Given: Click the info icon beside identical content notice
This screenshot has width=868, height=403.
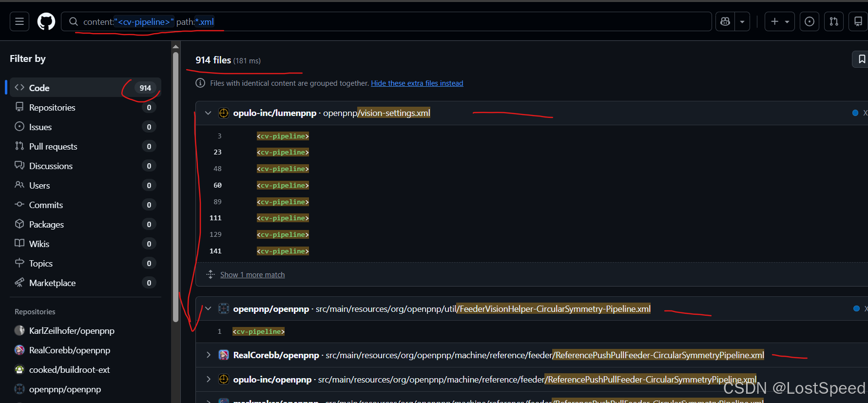Looking at the screenshot, I should [200, 83].
